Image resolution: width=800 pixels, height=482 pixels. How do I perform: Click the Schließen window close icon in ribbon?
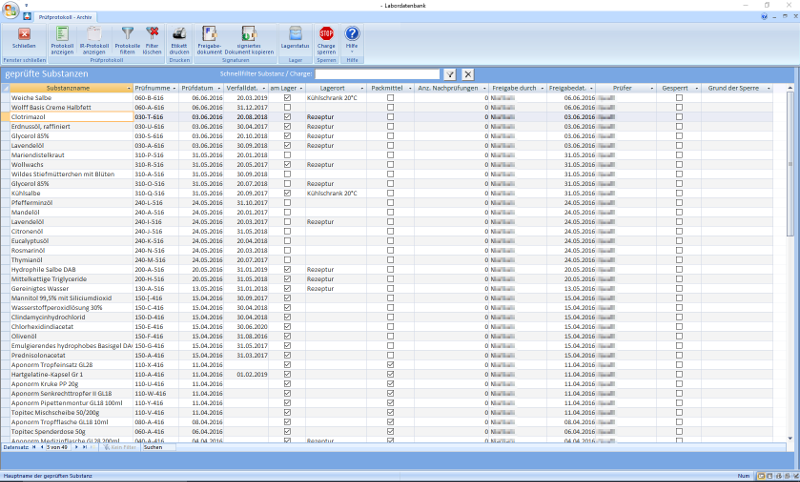pos(24,35)
